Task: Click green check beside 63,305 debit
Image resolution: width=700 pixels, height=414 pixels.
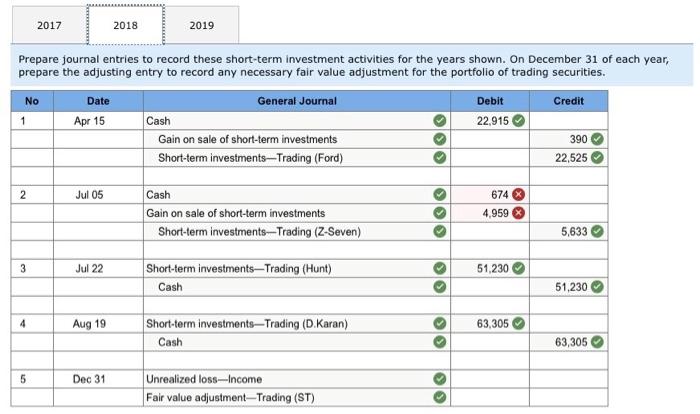Action: [x=518, y=323]
